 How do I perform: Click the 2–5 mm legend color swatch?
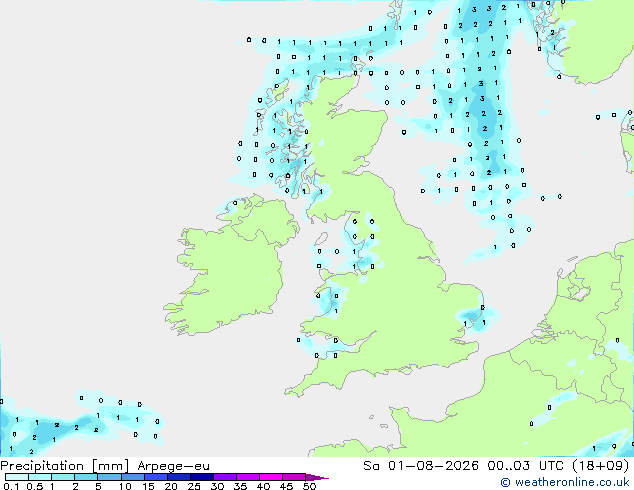pos(86,477)
